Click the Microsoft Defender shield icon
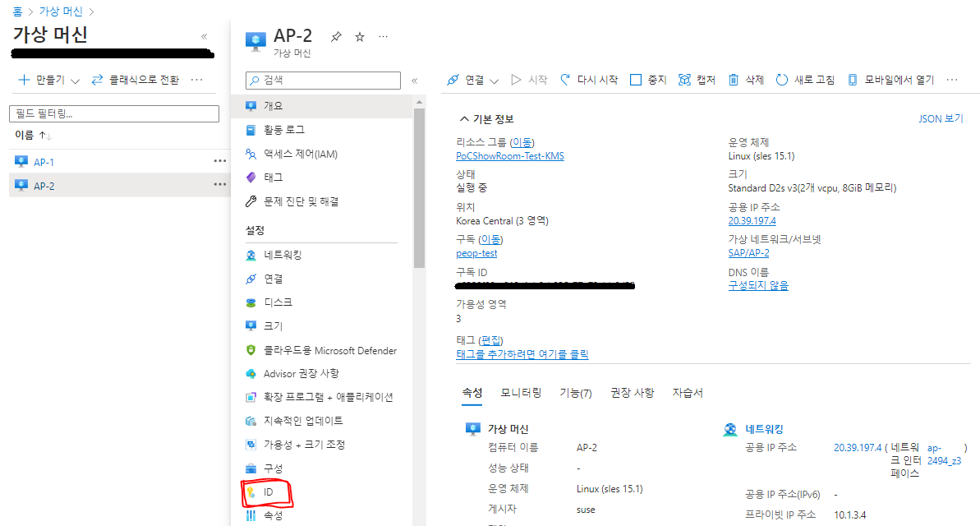This screenshot has height=526, width=980. pyautogui.click(x=251, y=350)
